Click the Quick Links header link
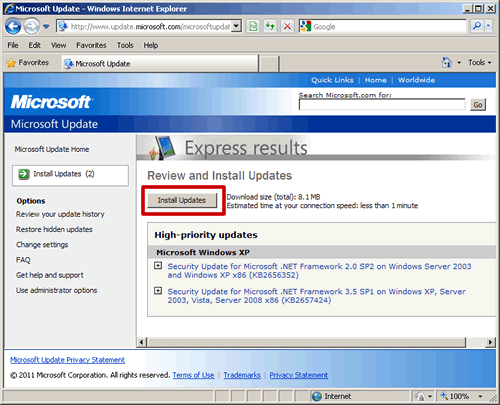 click(x=332, y=80)
